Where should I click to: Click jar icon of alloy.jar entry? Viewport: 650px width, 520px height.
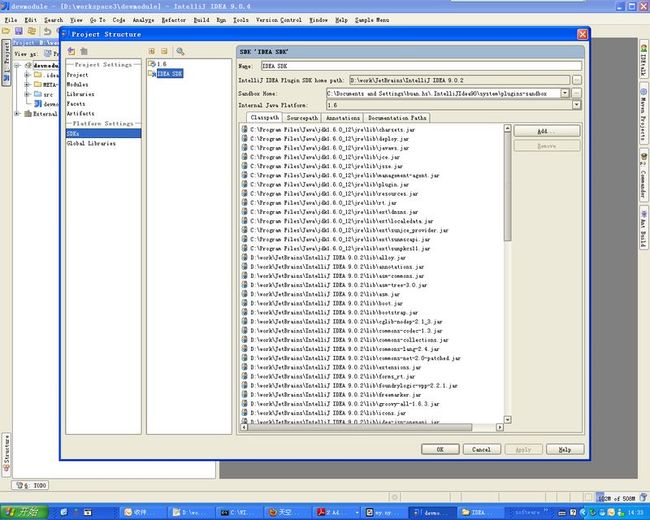[x=245, y=258]
